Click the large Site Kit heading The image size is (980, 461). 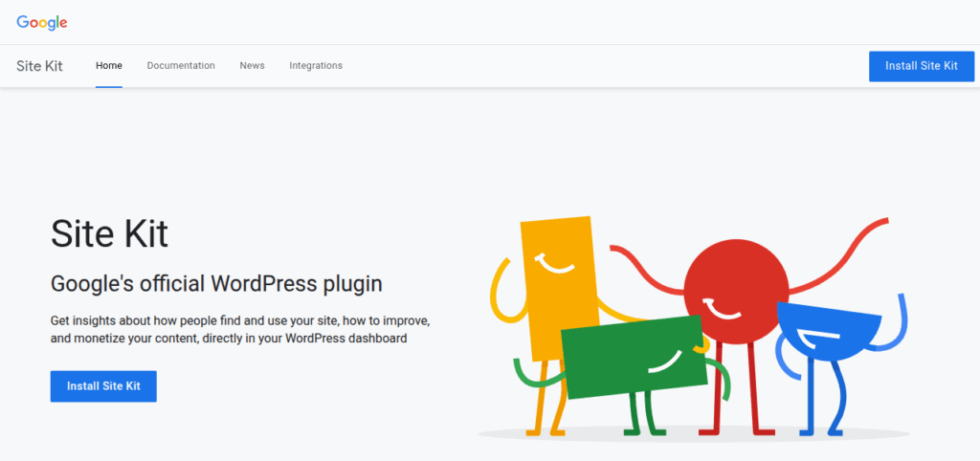click(x=109, y=233)
